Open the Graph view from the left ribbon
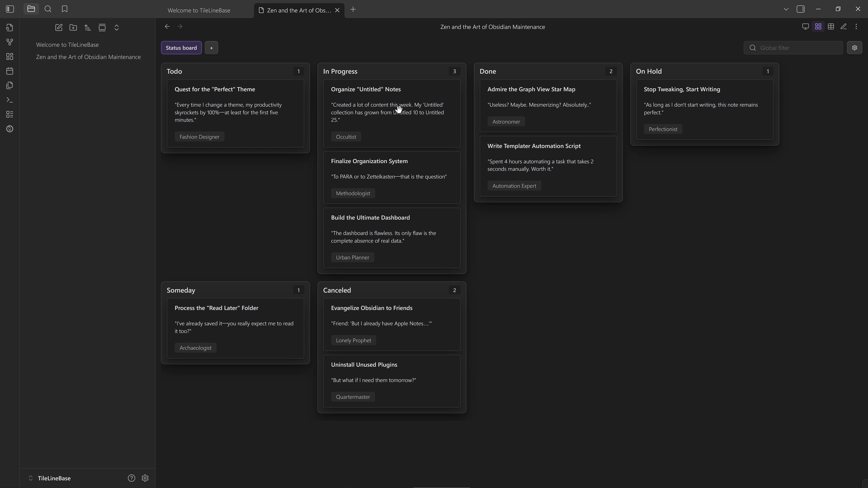This screenshot has width=868, height=488. coord(9,42)
